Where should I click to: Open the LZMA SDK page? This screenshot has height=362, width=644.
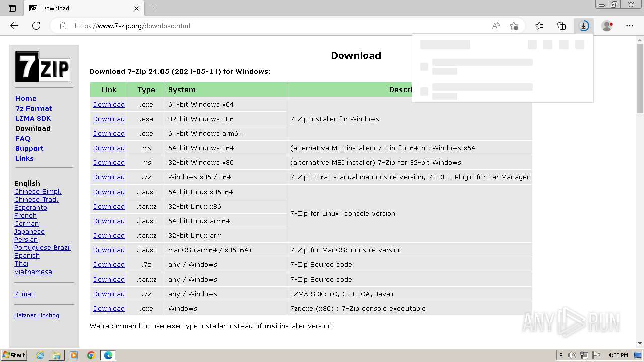[33, 118]
